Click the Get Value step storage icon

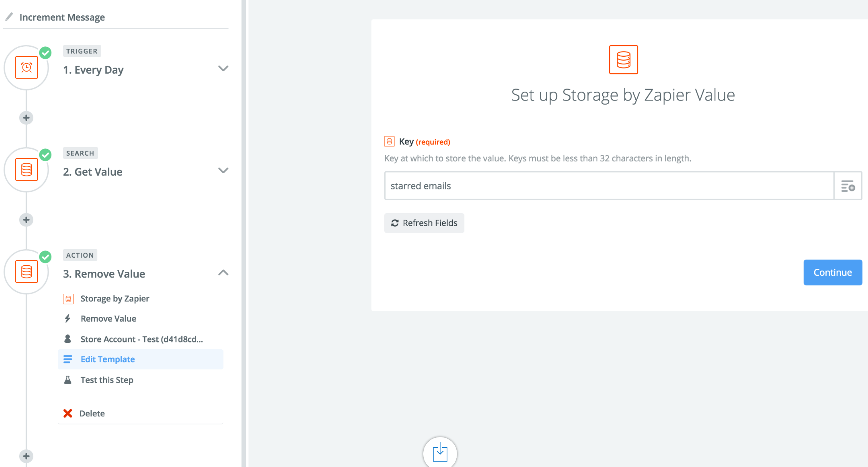26,169
